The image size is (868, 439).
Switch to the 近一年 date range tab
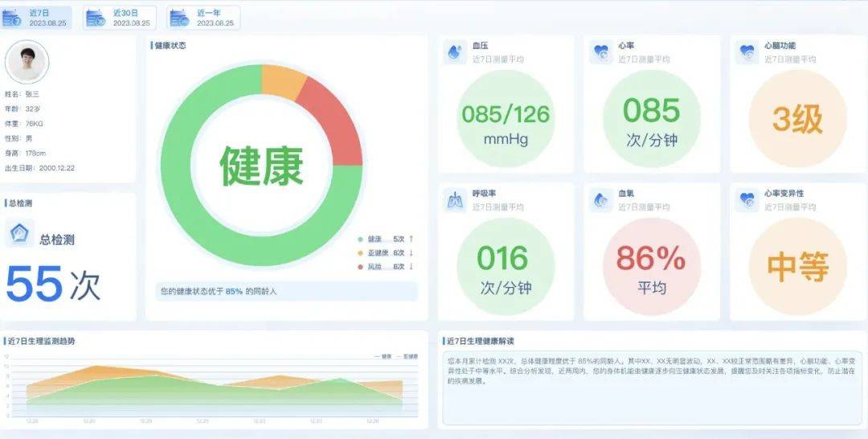pos(203,18)
